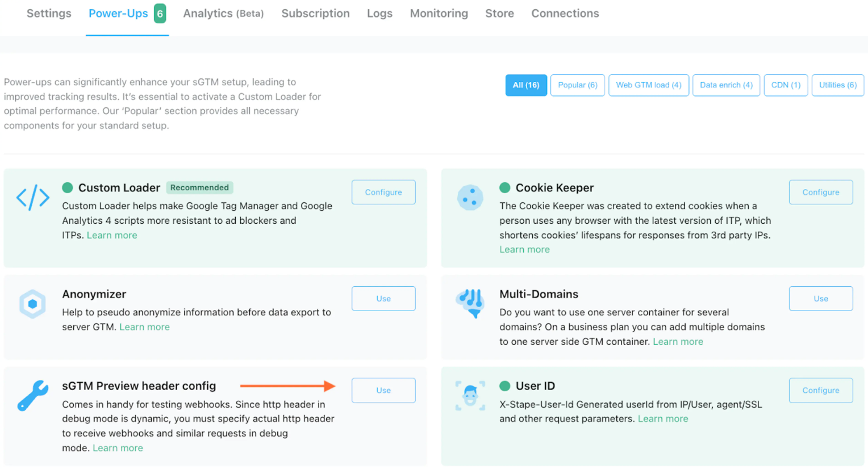
Task: Show Data enrich (4) power-ups
Action: 726,85
